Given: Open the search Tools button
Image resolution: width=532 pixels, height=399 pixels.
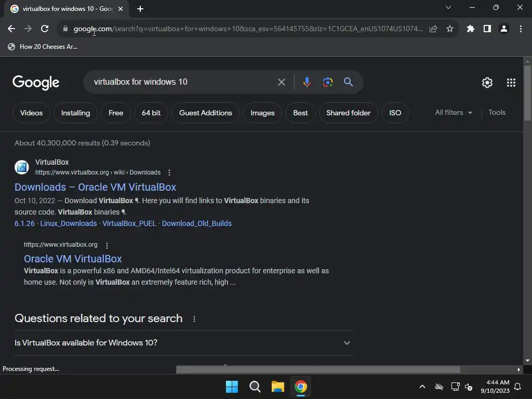Looking at the screenshot, I should [x=497, y=113].
